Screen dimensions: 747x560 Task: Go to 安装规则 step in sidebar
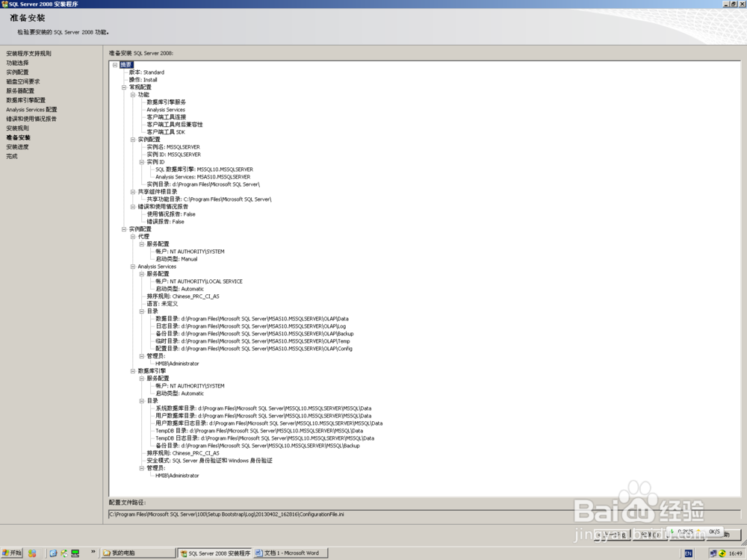tap(17, 128)
